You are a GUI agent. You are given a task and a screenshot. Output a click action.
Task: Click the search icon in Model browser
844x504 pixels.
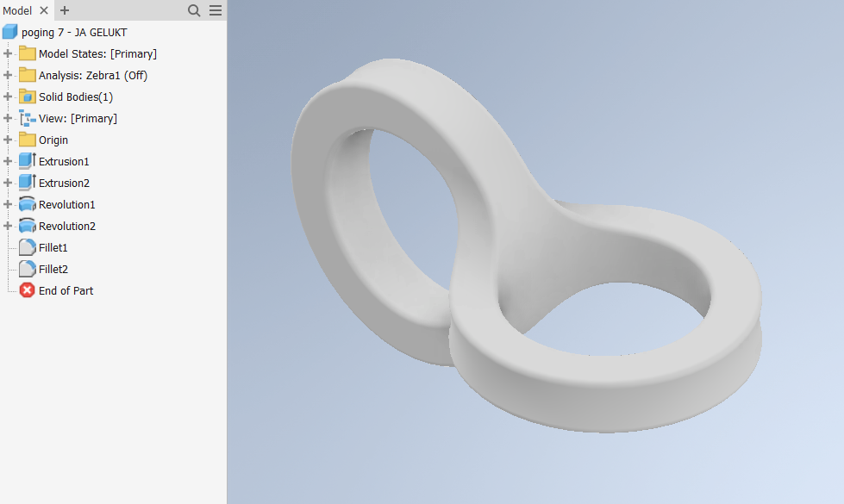tap(195, 10)
